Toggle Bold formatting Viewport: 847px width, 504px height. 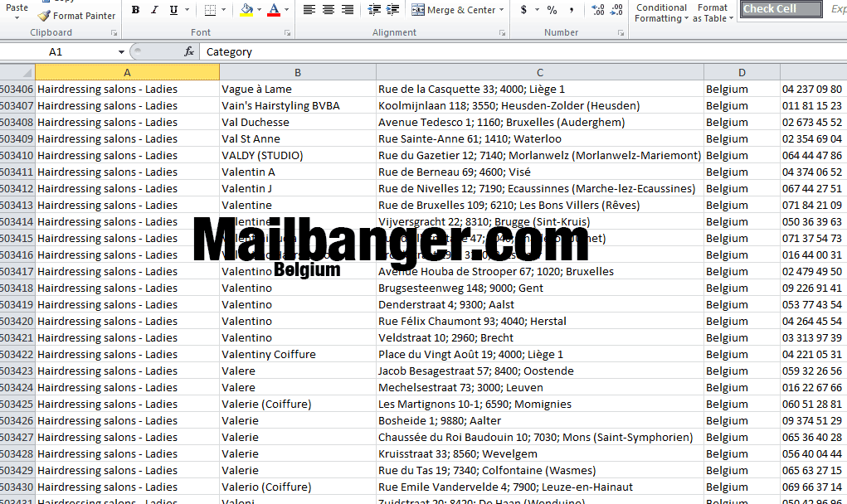[x=135, y=10]
